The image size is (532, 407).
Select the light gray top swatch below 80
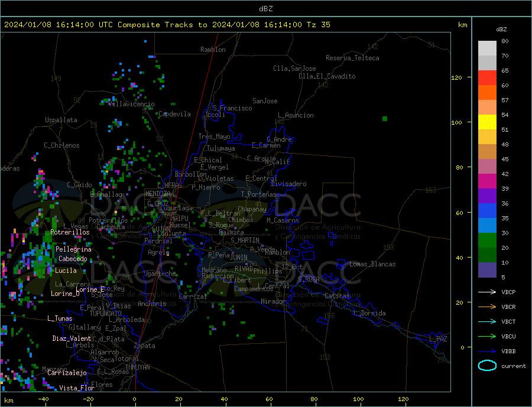point(487,48)
